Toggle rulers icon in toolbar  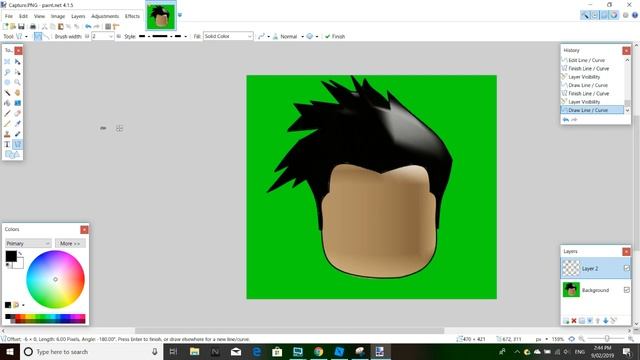[116, 27]
